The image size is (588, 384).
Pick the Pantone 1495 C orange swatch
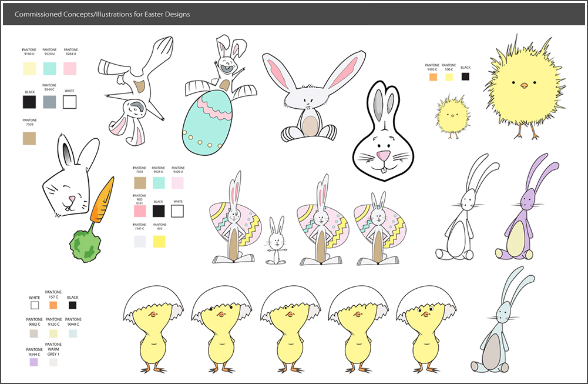click(x=433, y=76)
